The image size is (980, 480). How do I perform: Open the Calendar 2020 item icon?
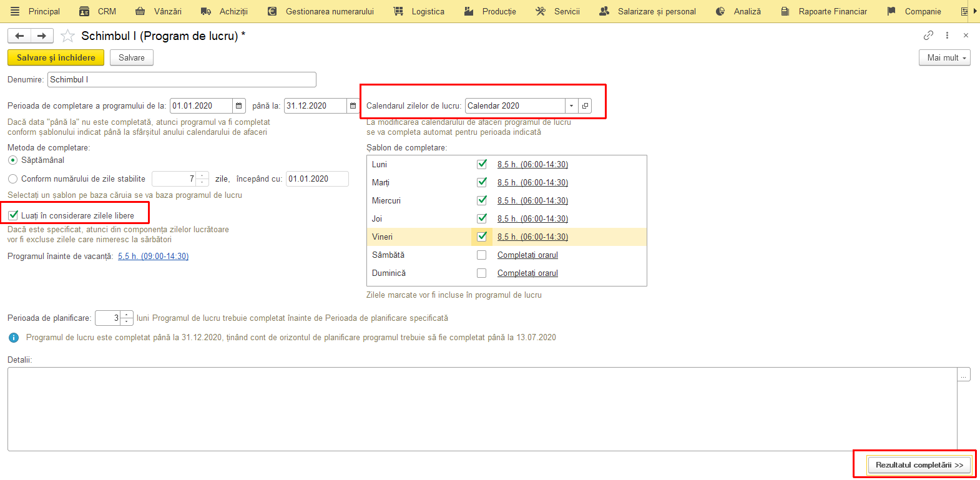click(585, 105)
